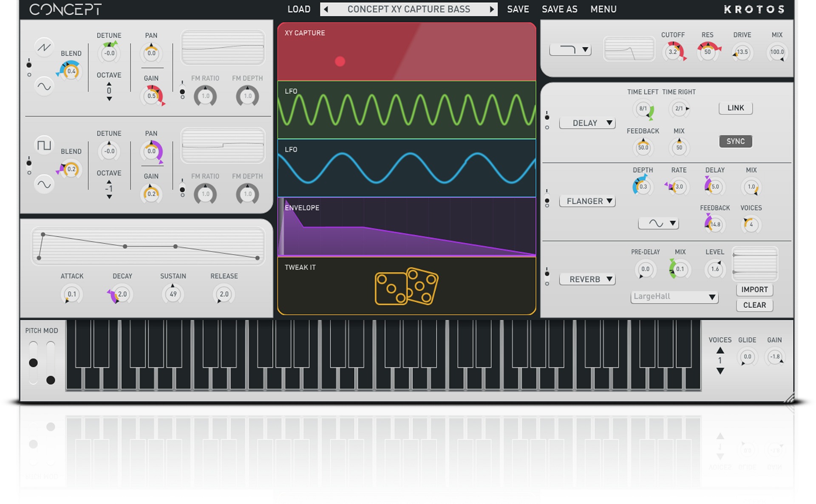
Task: Select the square waveform on oscillator two
Action: coord(44,145)
